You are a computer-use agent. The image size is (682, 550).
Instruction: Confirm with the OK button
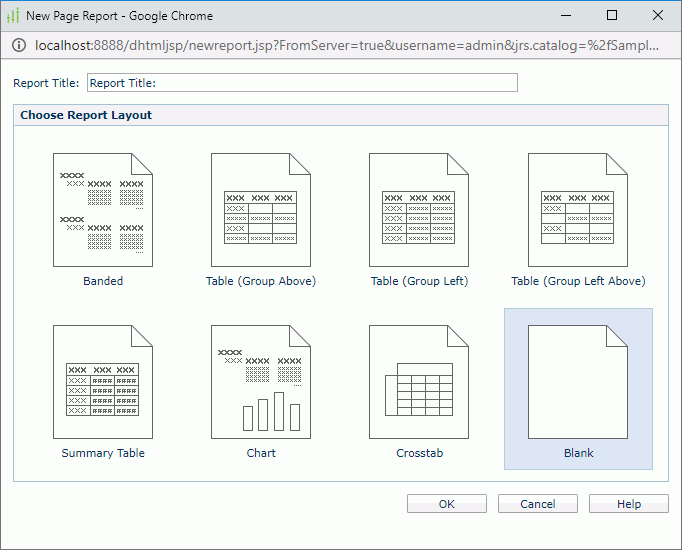[x=447, y=504]
